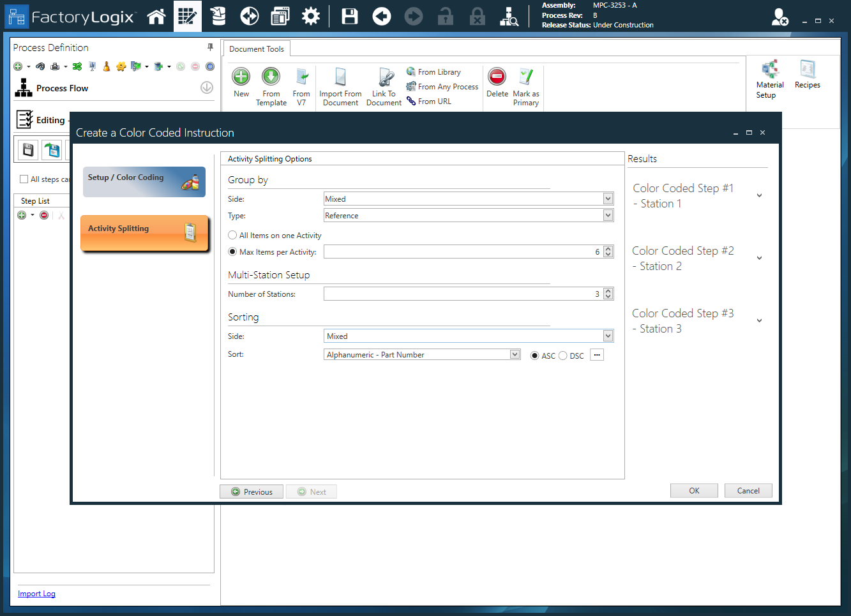Click the From Template icon

coord(271,77)
